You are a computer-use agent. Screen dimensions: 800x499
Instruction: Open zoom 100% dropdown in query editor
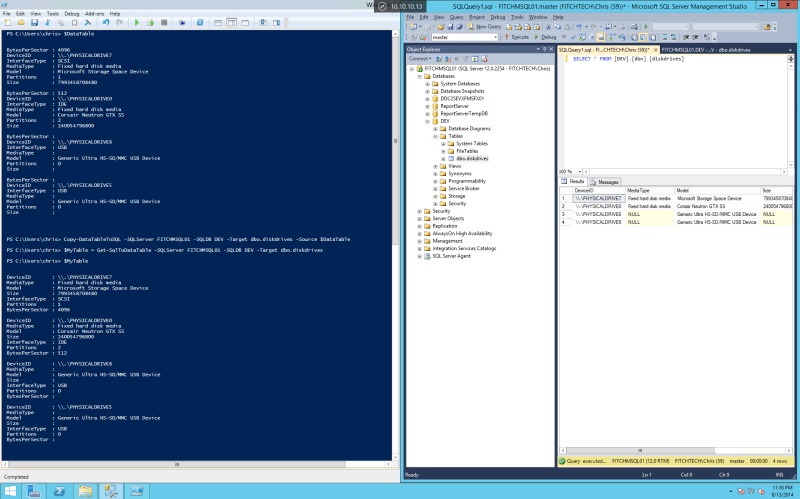(580, 172)
